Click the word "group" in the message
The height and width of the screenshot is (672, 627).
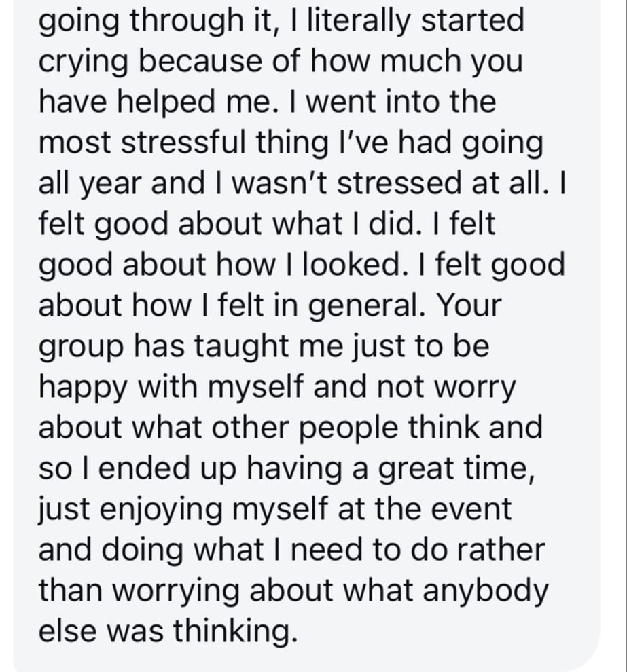point(79,348)
